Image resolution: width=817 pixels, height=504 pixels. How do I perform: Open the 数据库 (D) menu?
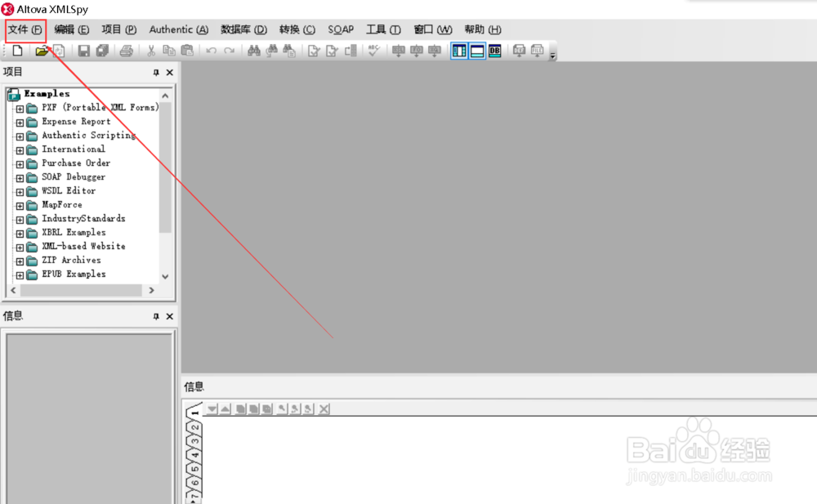click(x=243, y=29)
